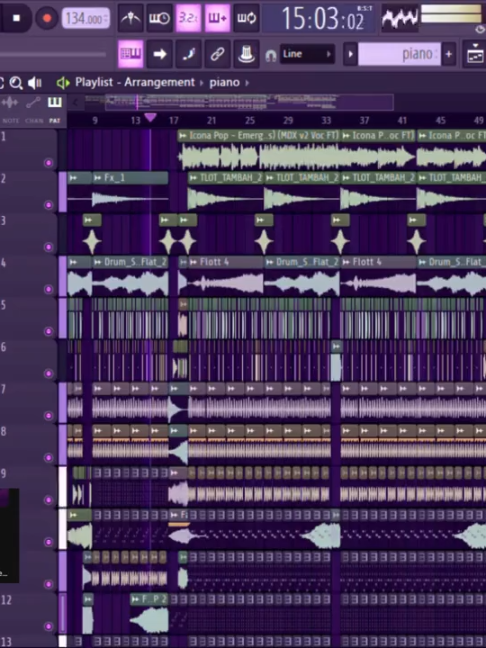Toggle loop recording mode icon
Viewport: 486px width, 648px height.
[246, 18]
